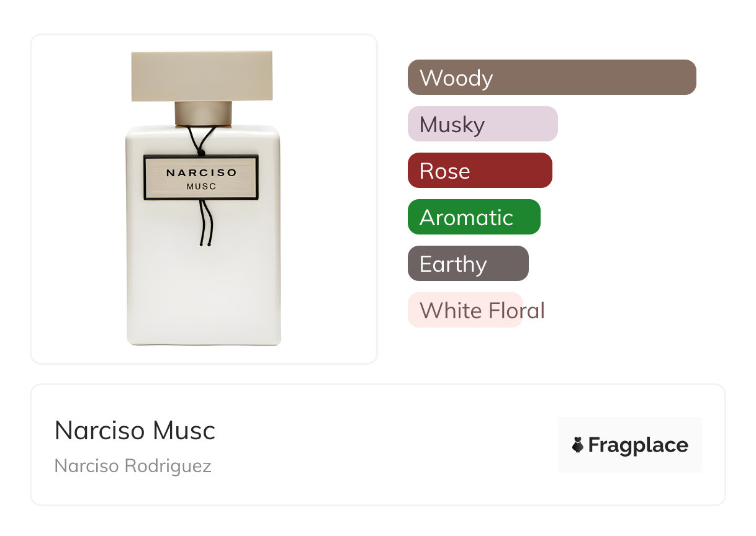Open the Narciso Rodriguez brand link
This screenshot has height=536, width=756.
[x=133, y=466]
